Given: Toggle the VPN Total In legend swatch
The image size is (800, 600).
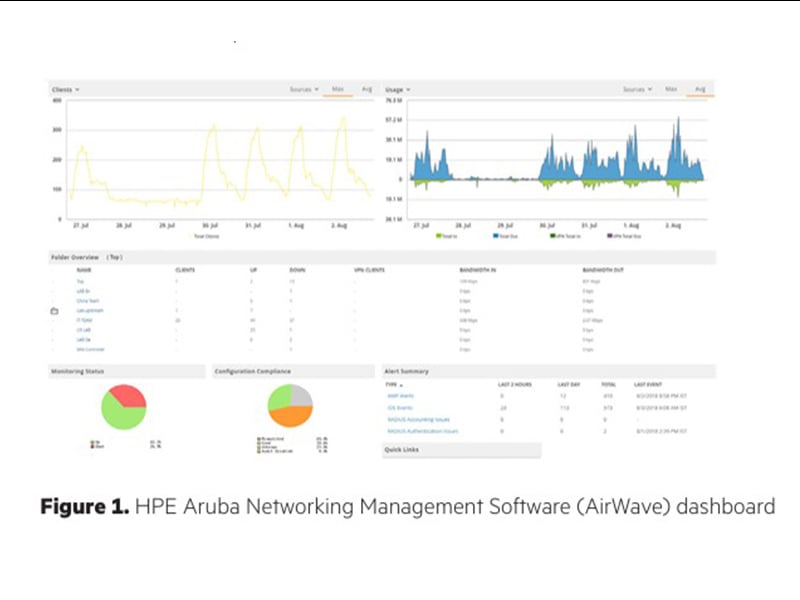Looking at the screenshot, I should (553, 236).
